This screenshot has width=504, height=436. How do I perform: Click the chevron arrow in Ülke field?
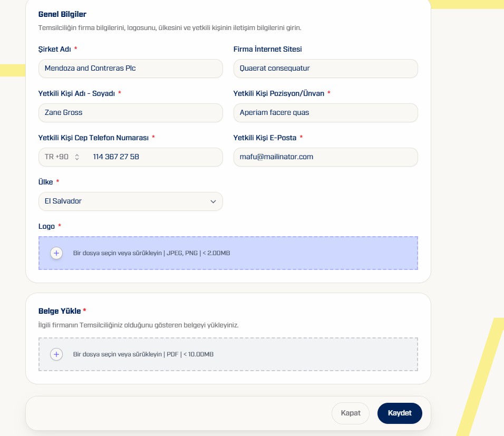(x=213, y=201)
